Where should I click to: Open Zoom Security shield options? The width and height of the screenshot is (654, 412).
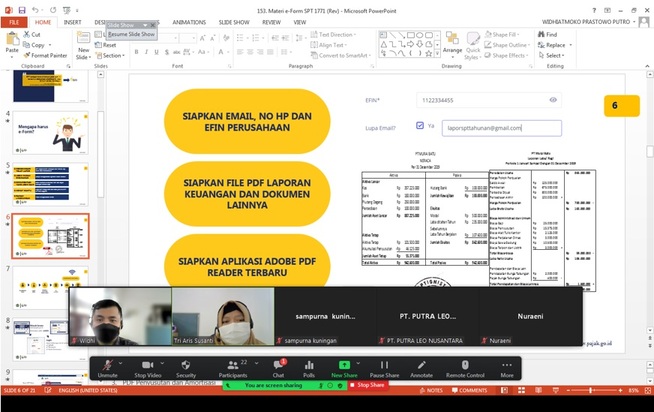click(x=186, y=367)
